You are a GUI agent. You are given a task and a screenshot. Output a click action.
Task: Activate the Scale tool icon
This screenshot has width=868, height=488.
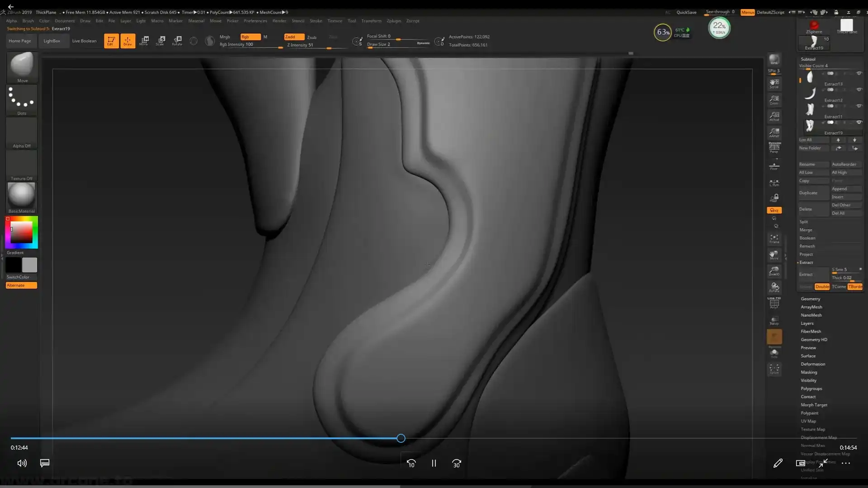pos(160,41)
